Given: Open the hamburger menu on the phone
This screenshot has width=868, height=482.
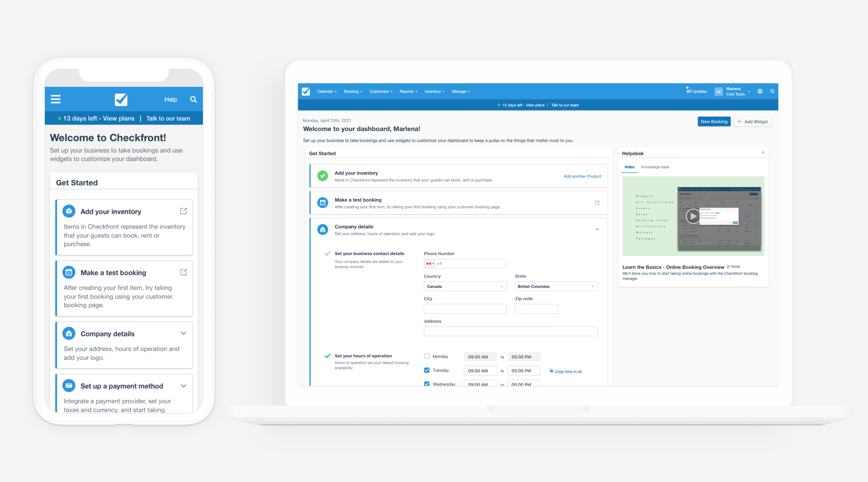Looking at the screenshot, I should [x=56, y=99].
